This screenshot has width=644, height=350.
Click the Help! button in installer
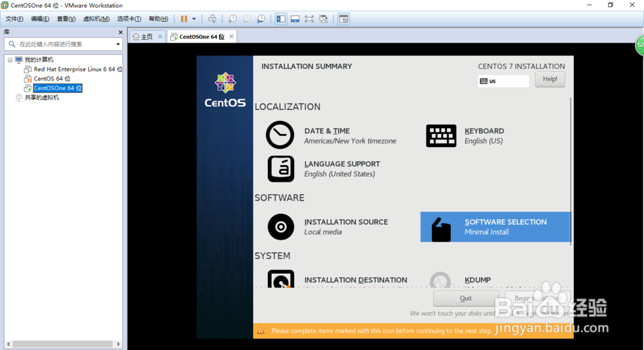[550, 79]
